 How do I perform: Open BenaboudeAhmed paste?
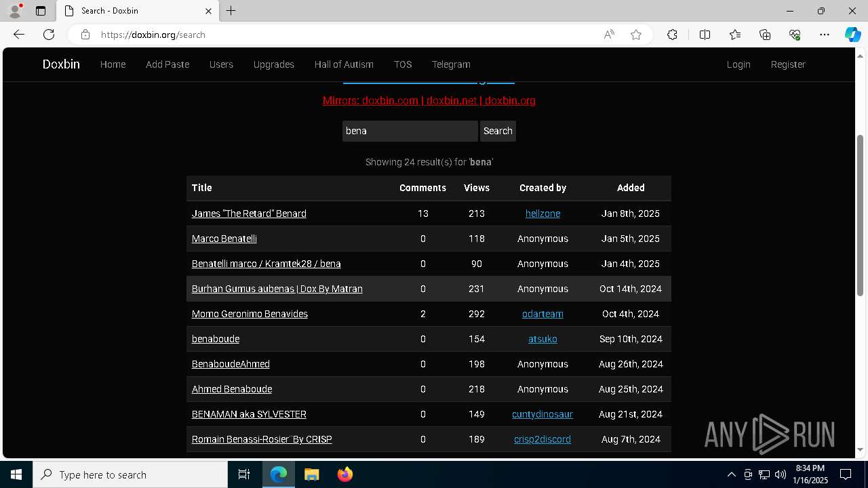[231, 364]
